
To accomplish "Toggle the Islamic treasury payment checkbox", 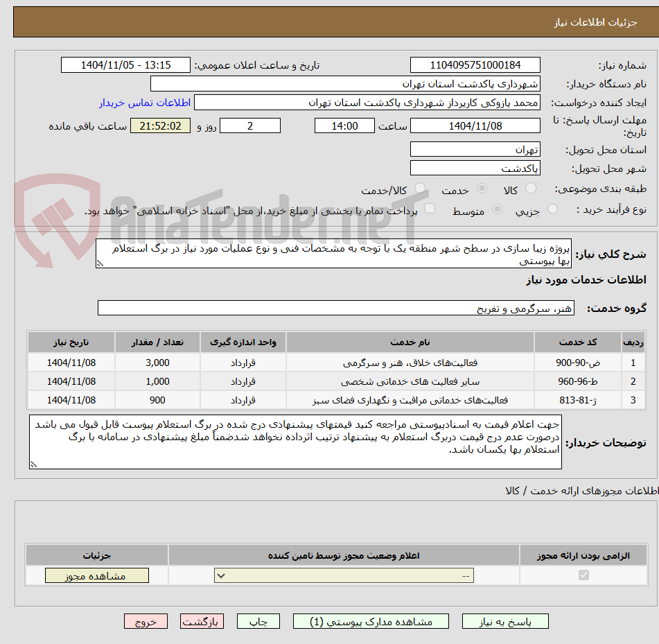I will click(x=430, y=209).
